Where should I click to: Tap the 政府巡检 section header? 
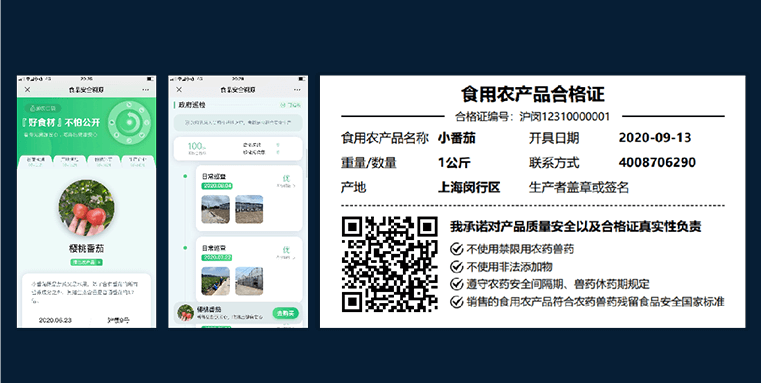coord(192,105)
